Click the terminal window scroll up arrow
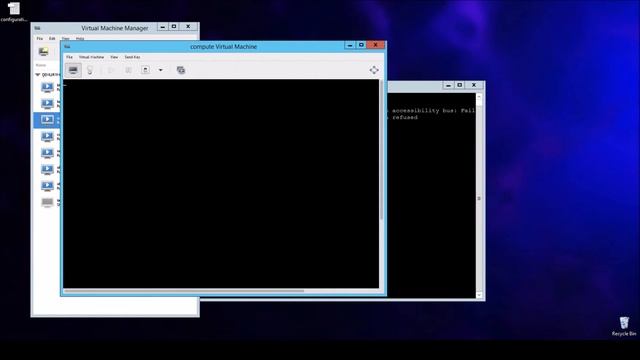 click(x=479, y=97)
